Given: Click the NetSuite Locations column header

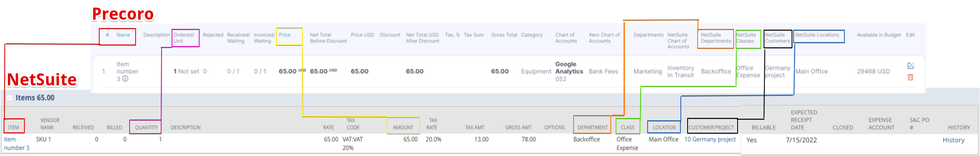Looking at the screenshot, I should pos(817,35).
